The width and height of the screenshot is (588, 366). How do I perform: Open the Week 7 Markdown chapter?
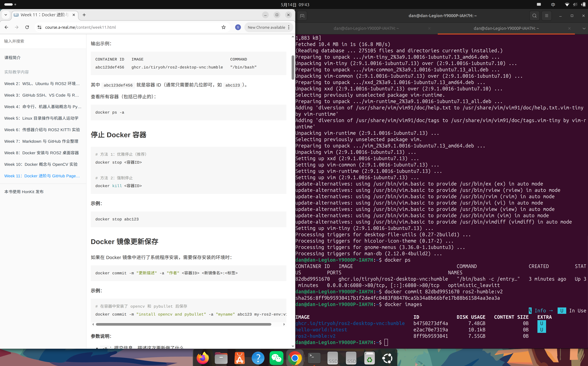tap(41, 141)
